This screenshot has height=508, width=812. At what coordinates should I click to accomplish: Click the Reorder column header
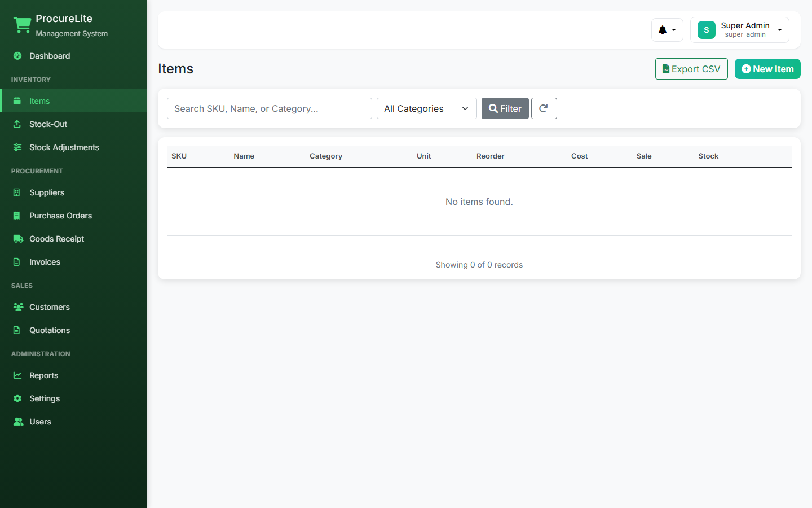pos(491,156)
